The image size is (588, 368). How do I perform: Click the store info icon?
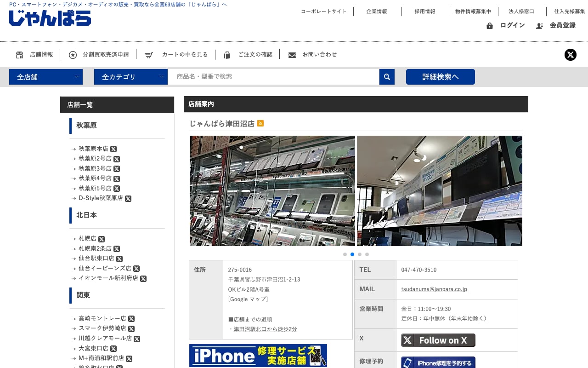click(20, 55)
